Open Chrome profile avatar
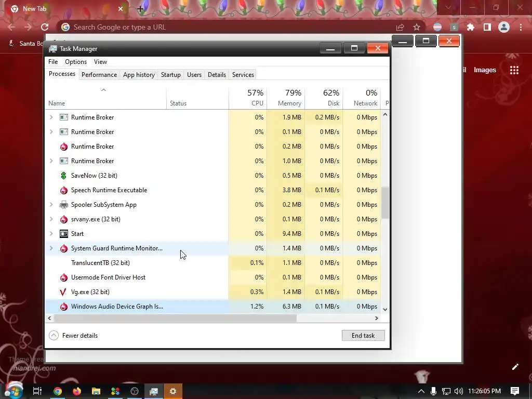The image size is (532, 399). [504, 27]
